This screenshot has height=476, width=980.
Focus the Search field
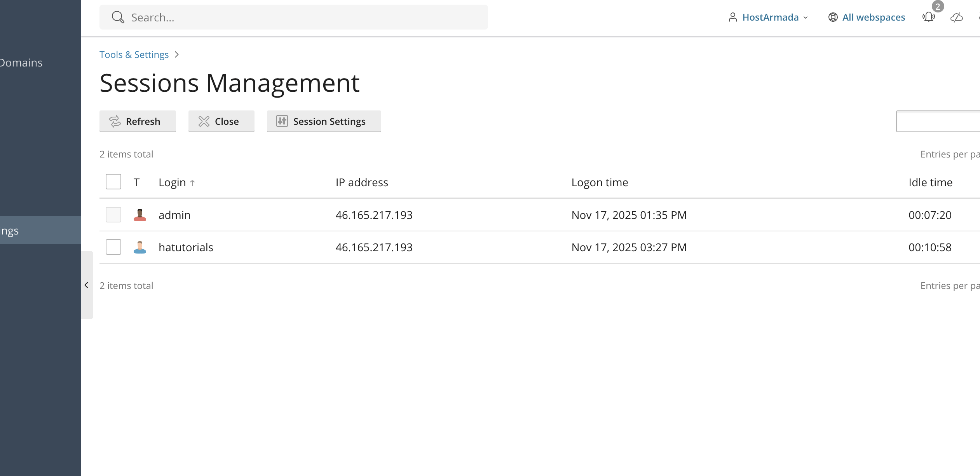[x=294, y=17]
